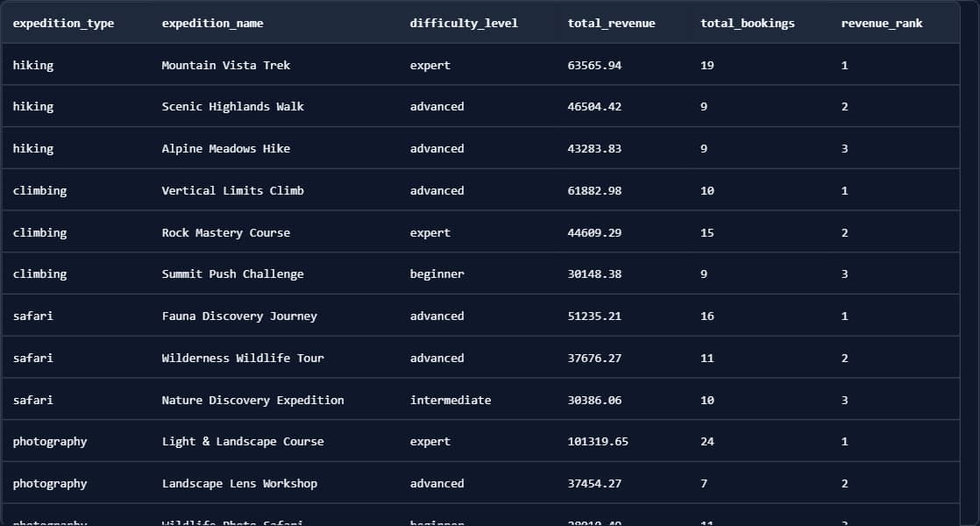This screenshot has height=526, width=980.
Task: Click the Light & Landscape Course name
Action: point(243,442)
